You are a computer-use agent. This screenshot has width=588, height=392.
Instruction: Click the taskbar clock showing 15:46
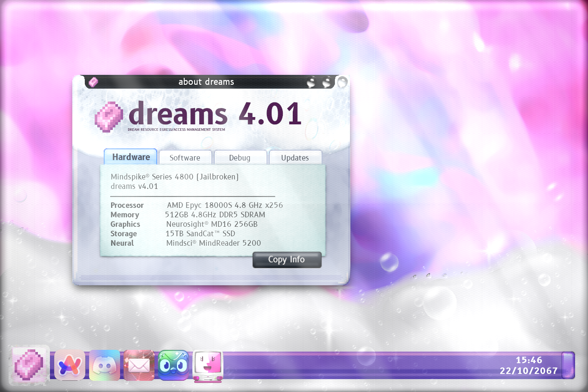pos(529,360)
